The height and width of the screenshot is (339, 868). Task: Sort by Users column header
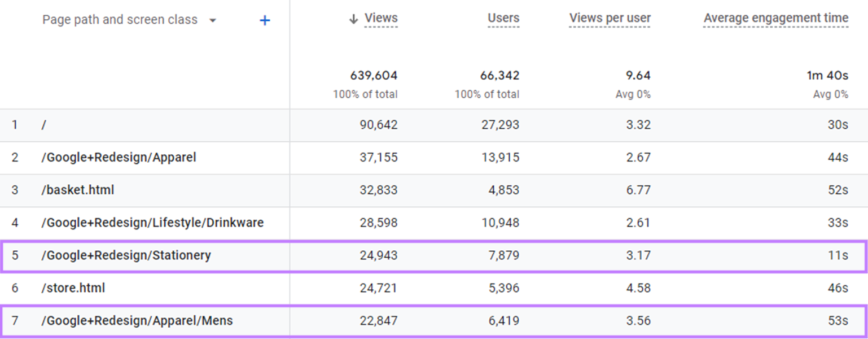(503, 18)
